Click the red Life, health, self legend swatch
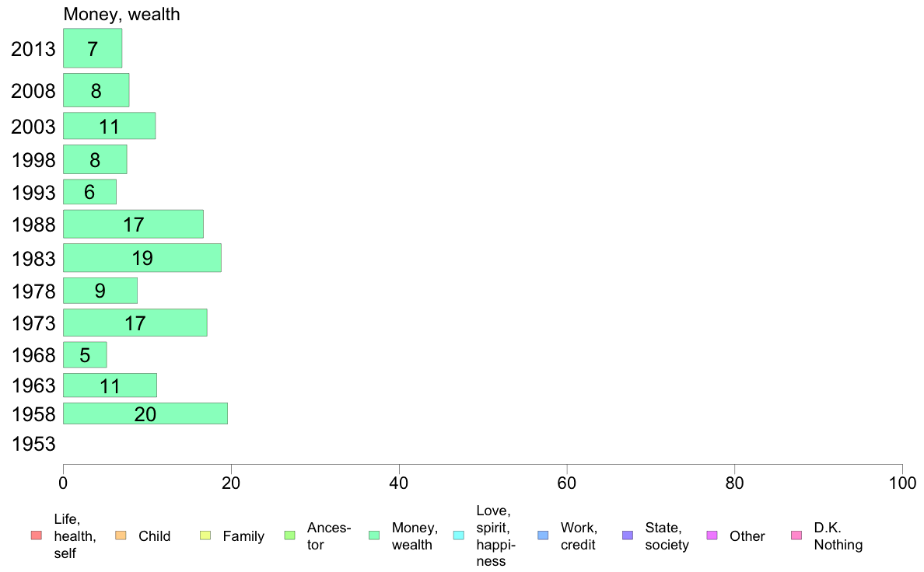Screen dimensions: 924x572 pos(37,535)
